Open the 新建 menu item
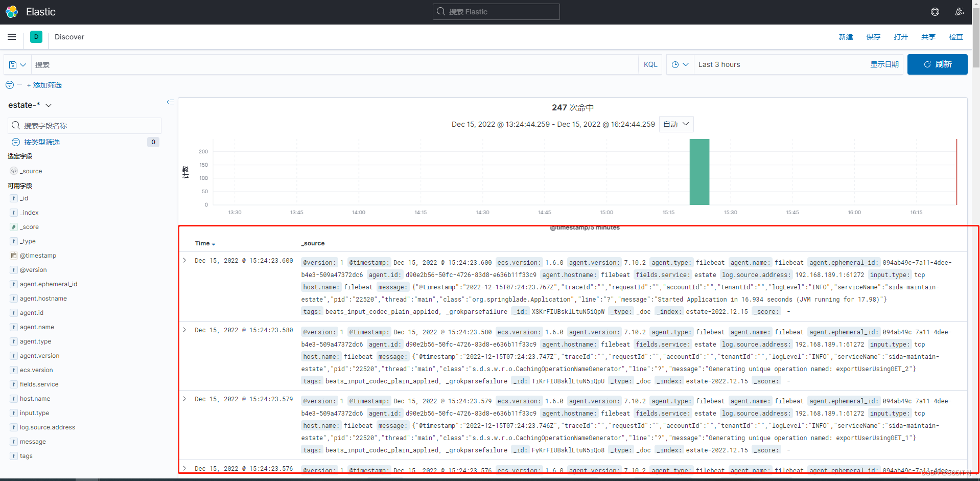This screenshot has width=980, height=481. (x=846, y=37)
